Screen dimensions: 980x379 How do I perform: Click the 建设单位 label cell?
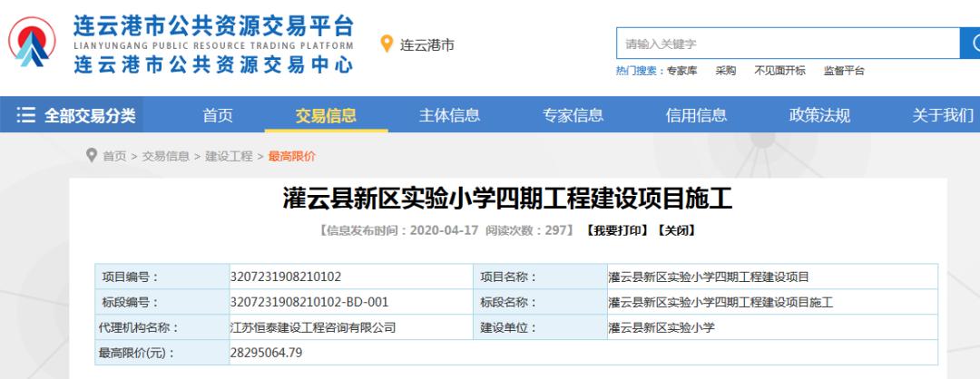coord(540,327)
